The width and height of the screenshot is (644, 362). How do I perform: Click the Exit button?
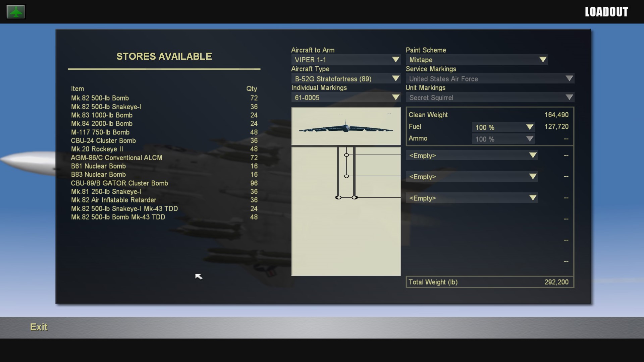[39, 327]
